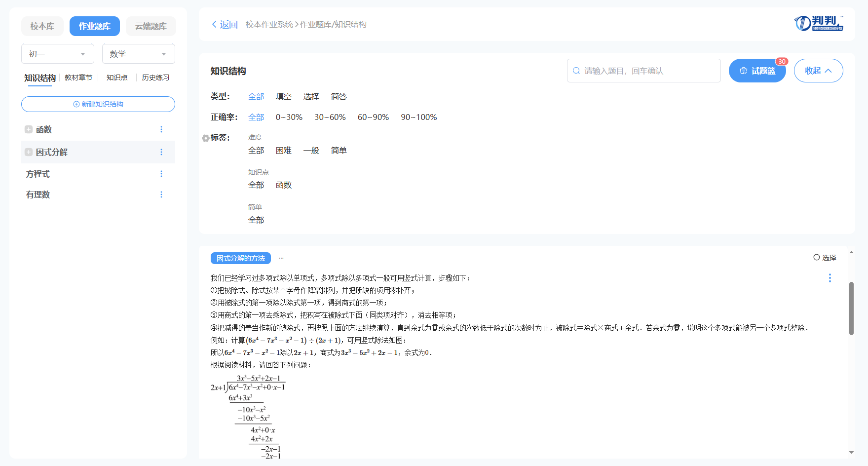Open the three-dot menu for 方程式
This screenshot has width=868, height=466.
(x=161, y=174)
